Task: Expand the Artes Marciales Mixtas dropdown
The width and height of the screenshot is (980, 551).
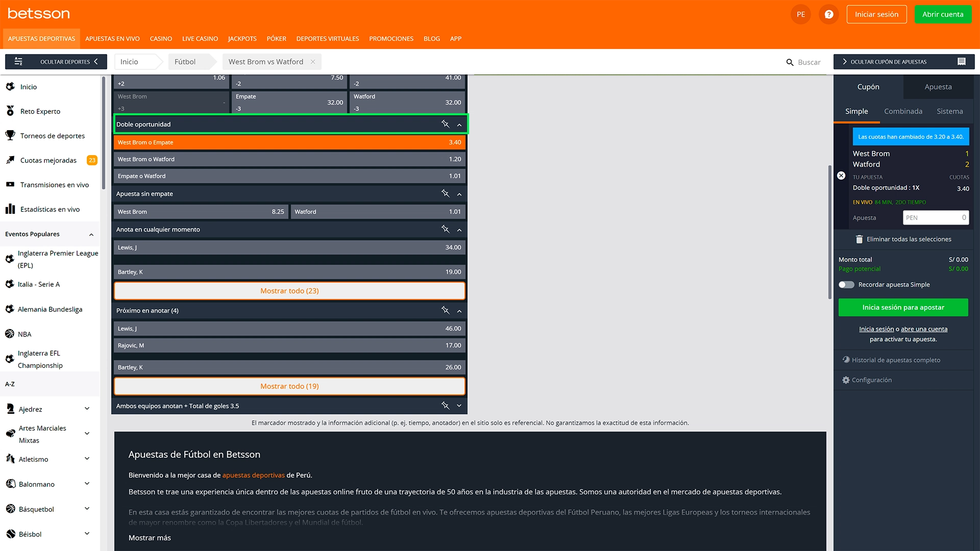Action: 87,434
